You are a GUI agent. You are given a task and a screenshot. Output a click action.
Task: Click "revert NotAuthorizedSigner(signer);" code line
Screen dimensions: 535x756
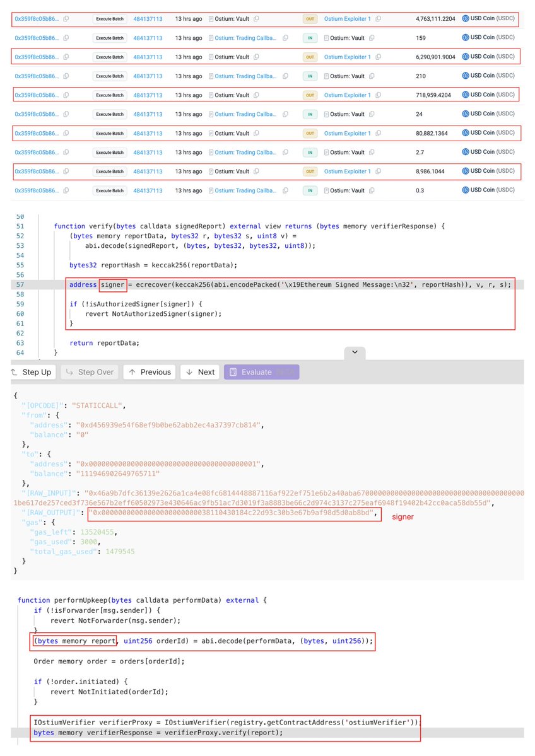153,313
